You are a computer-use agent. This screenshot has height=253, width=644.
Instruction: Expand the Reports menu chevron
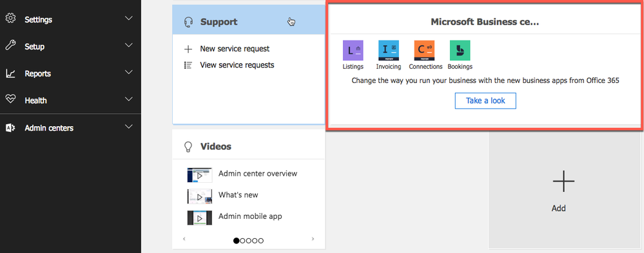tap(129, 72)
